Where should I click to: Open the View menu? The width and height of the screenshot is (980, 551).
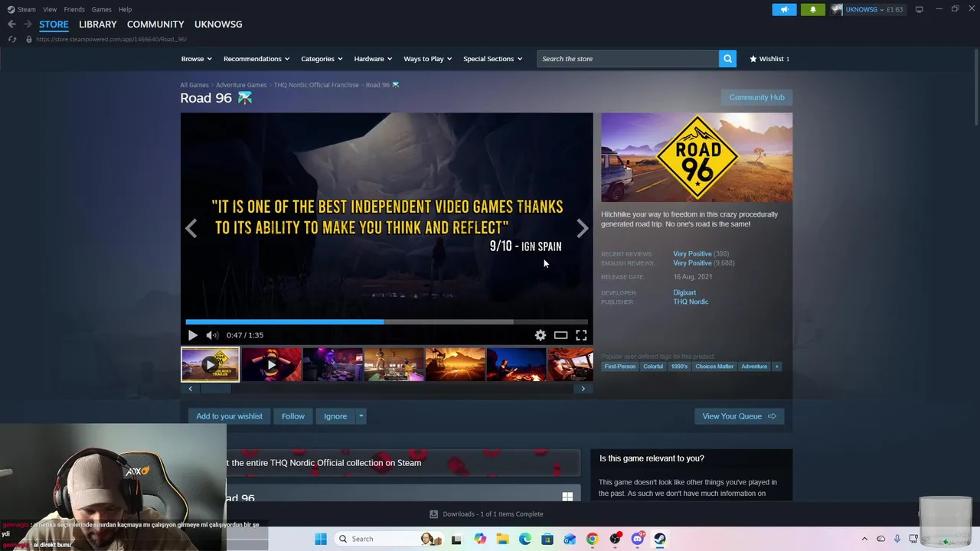[50, 9]
